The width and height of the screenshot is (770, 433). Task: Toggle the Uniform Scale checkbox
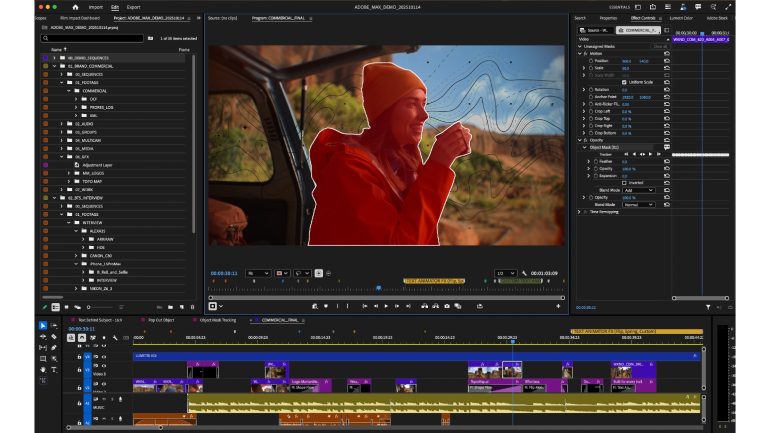(x=625, y=82)
